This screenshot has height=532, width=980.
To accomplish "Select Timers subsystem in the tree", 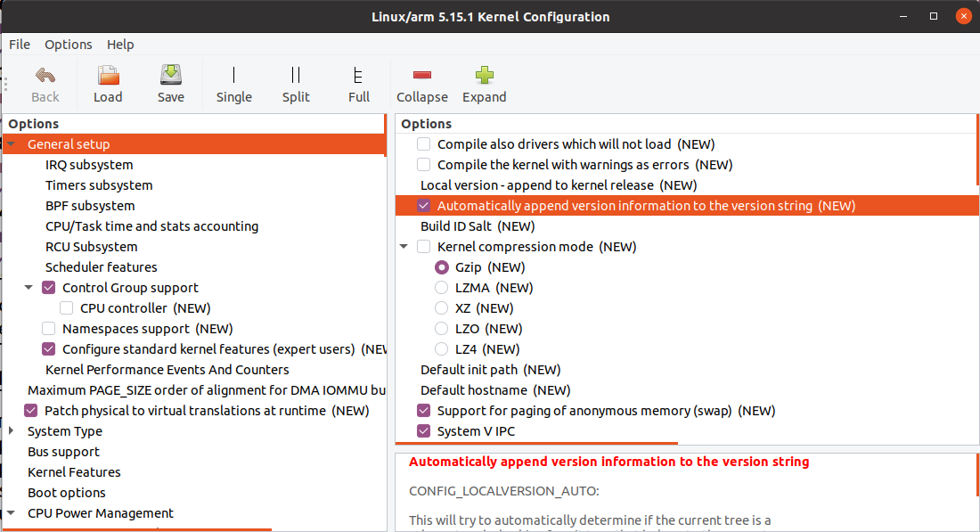I will [x=99, y=185].
